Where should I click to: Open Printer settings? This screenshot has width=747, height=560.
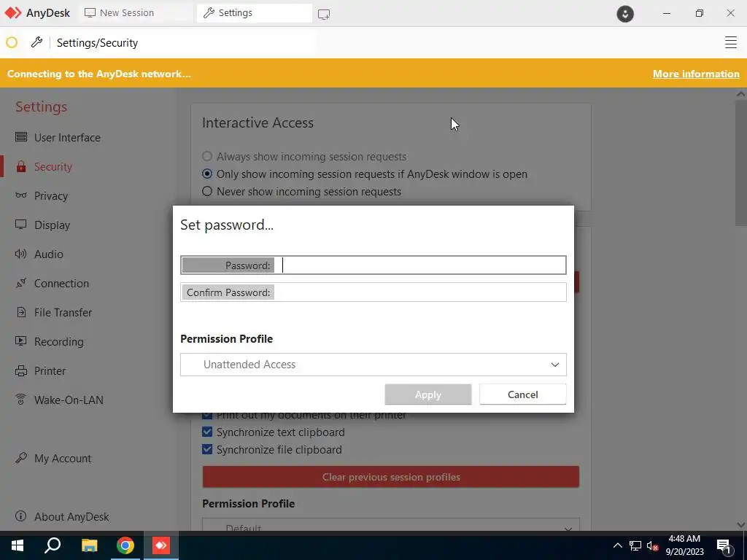pyautogui.click(x=50, y=371)
